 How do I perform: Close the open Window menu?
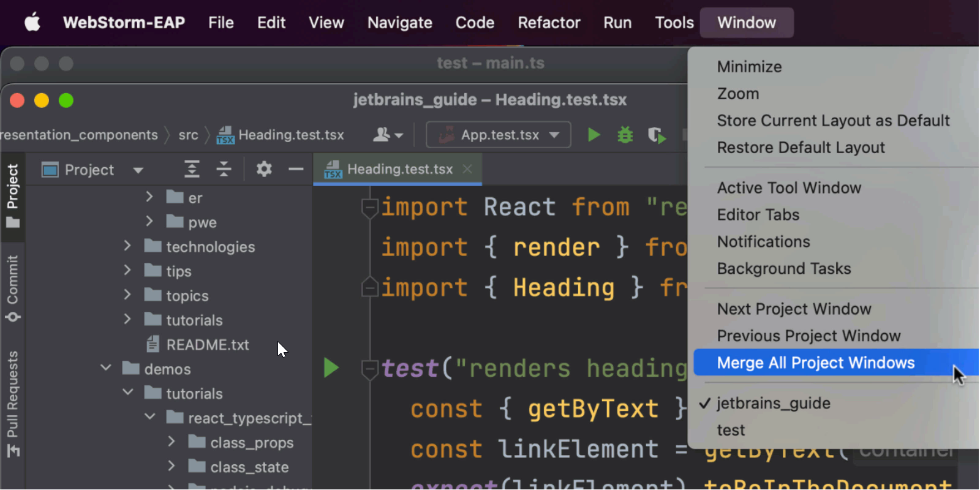[747, 23]
